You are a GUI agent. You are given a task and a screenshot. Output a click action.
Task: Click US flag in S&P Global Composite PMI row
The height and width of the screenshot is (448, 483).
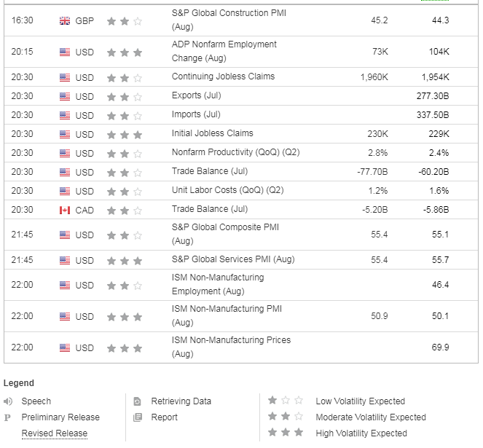(65, 235)
